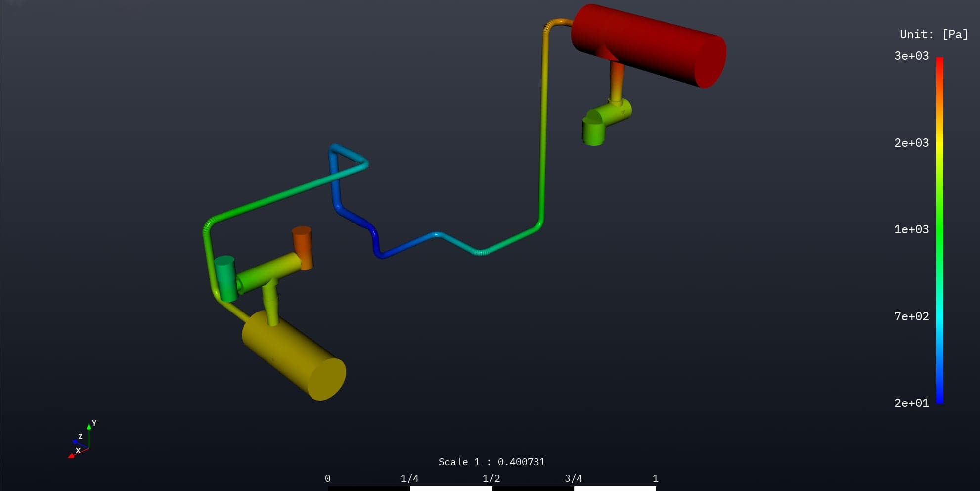Click the 1/4 mark on the scale ruler
The width and height of the screenshot is (980, 491).
click(x=409, y=478)
